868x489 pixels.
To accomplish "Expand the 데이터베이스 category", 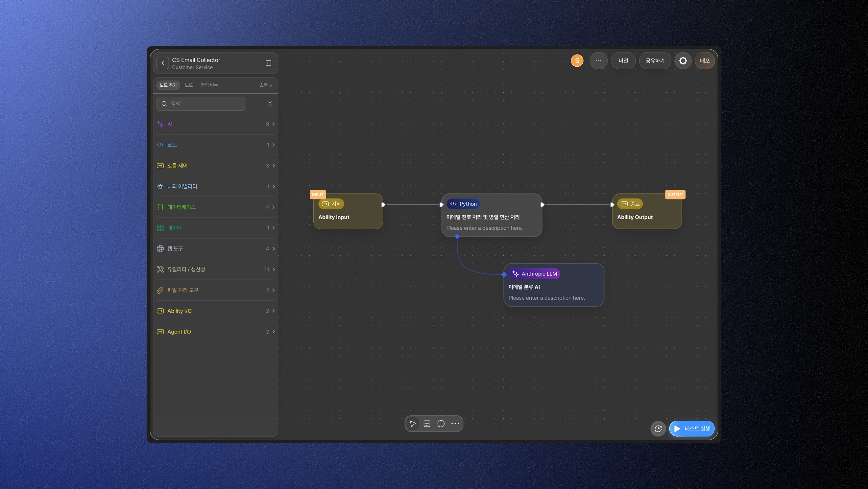I will tap(216, 207).
